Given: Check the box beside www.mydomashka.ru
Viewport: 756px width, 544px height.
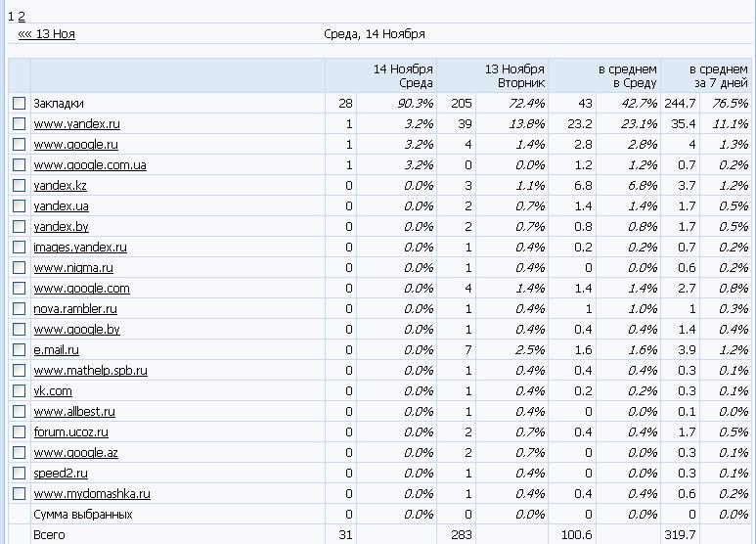Looking at the screenshot, I should pos(19,494).
